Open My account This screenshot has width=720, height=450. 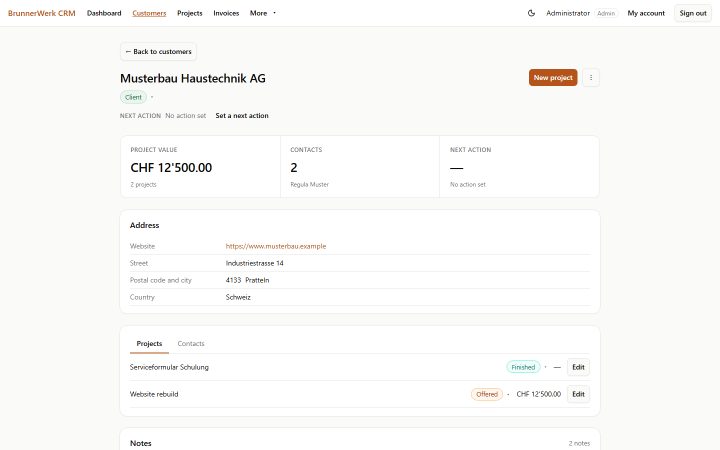[646, 13]
